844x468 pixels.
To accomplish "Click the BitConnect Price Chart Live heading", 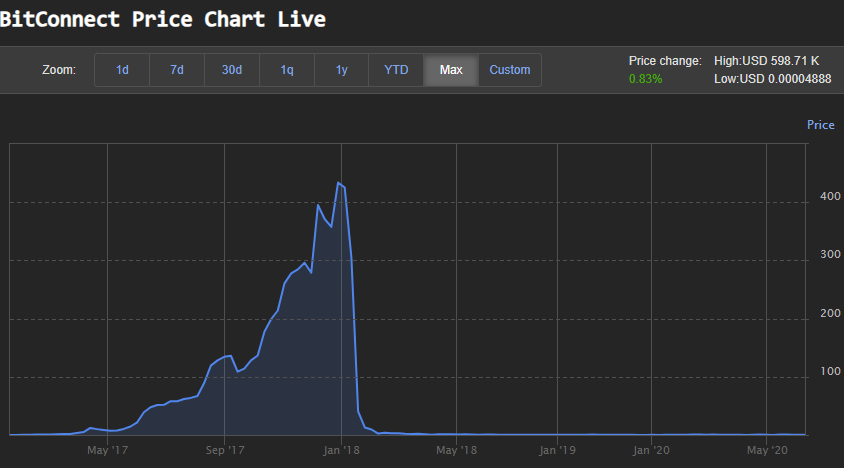I will tap(163, 19).
